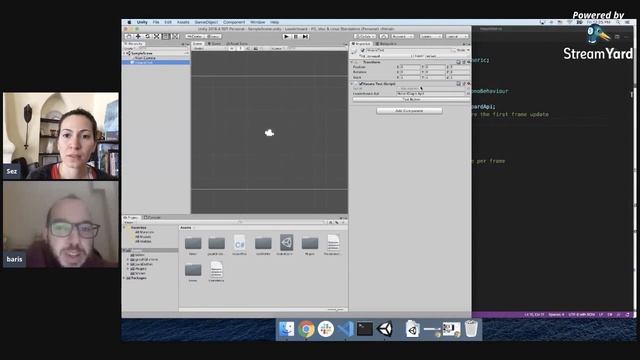Open script component settings gear
The image size is (640, 360).
(469, 84)
